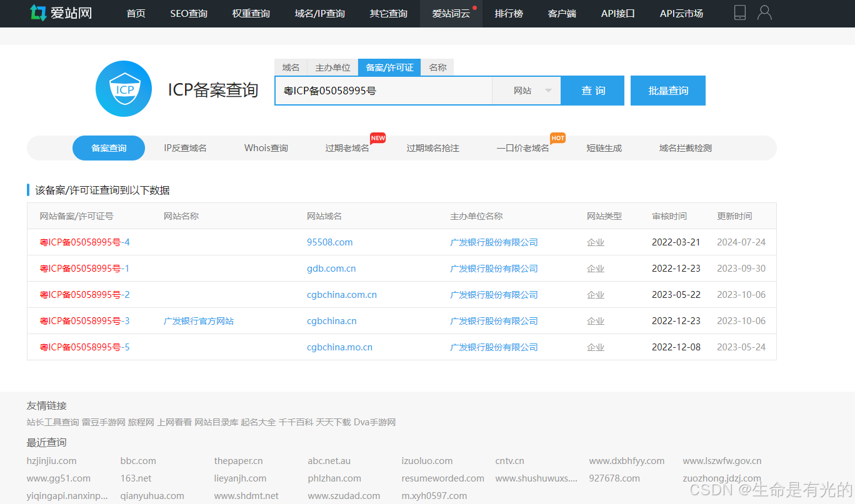Switch to the 主办单位 tab
This screenshot has height=504, width=855.
(332, 67)
